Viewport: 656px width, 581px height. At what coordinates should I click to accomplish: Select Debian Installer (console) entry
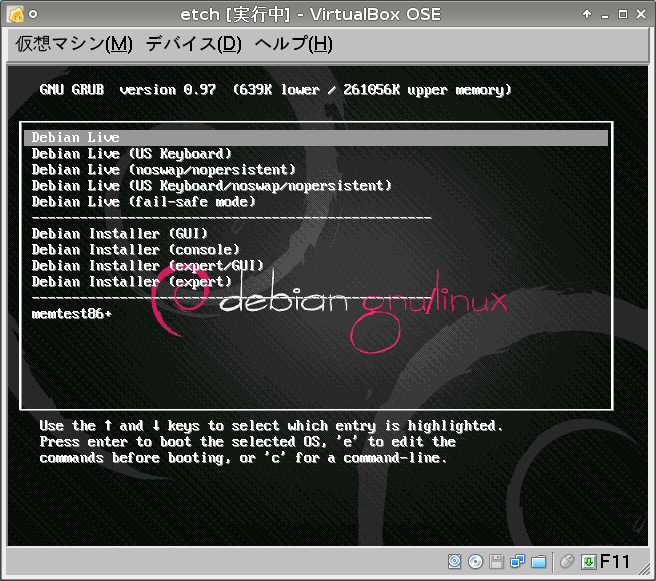[x=136, y=250]
